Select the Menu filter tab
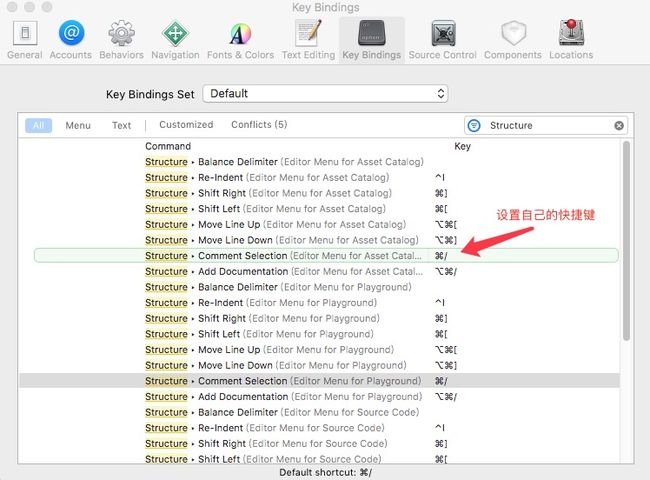The width and height of the screenshot is (650, 480). (x=78, y=125)
